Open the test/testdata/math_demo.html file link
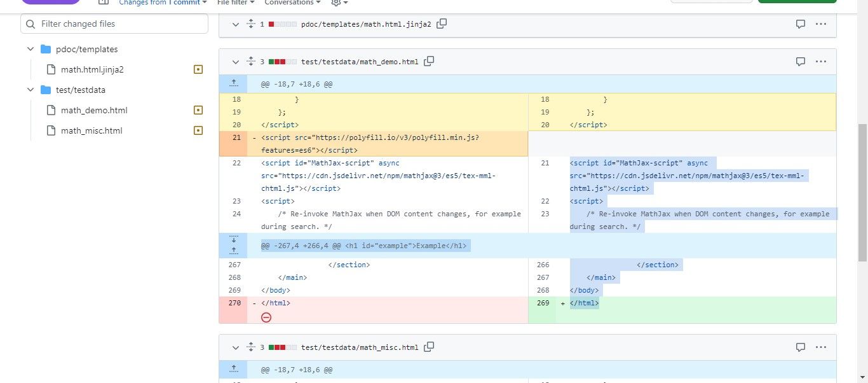This screenshot has width=868, height=383. coord(360,62)
